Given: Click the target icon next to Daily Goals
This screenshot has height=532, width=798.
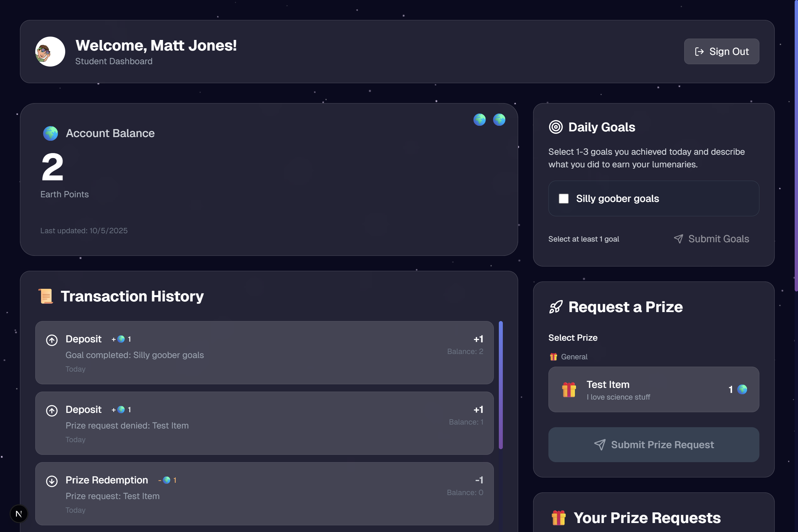Looking at the screenshot, I should tap(556, 127).
